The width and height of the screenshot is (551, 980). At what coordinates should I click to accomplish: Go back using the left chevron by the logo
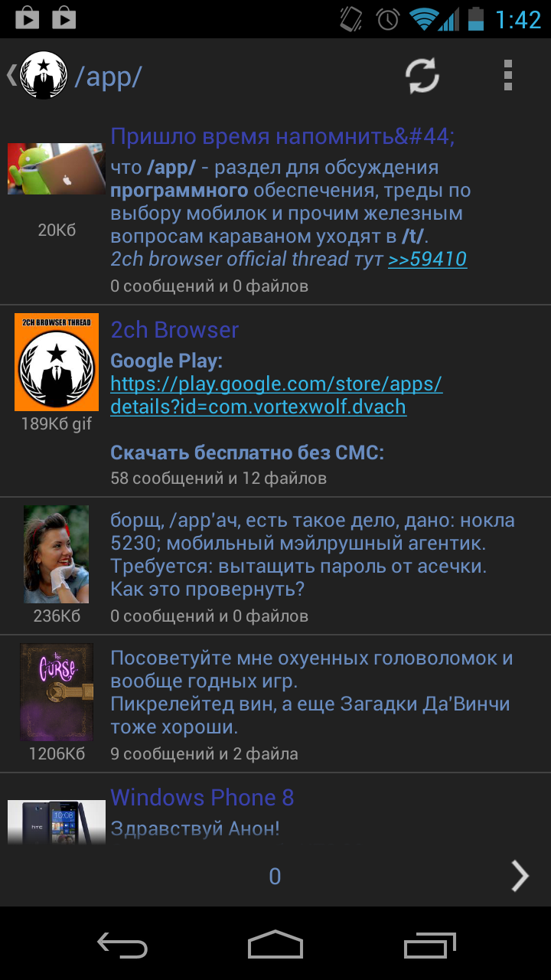(x=11, y=75)
